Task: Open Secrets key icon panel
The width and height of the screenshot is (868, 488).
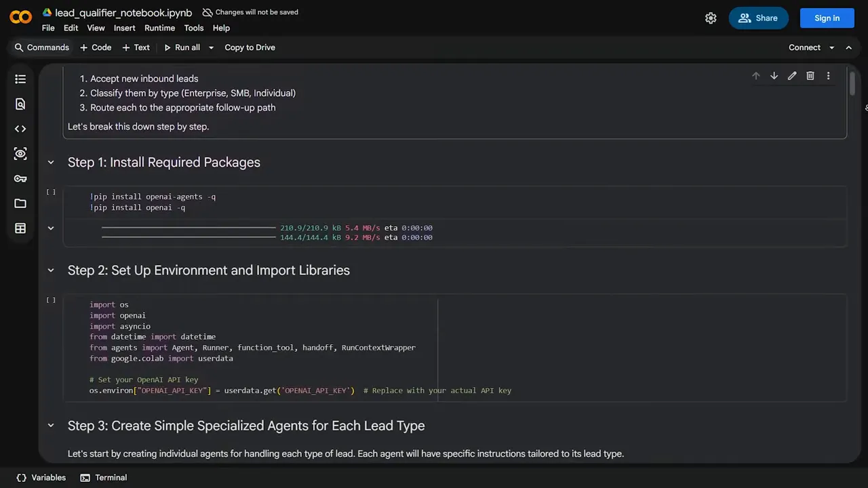Action: (x=20, y=179)
